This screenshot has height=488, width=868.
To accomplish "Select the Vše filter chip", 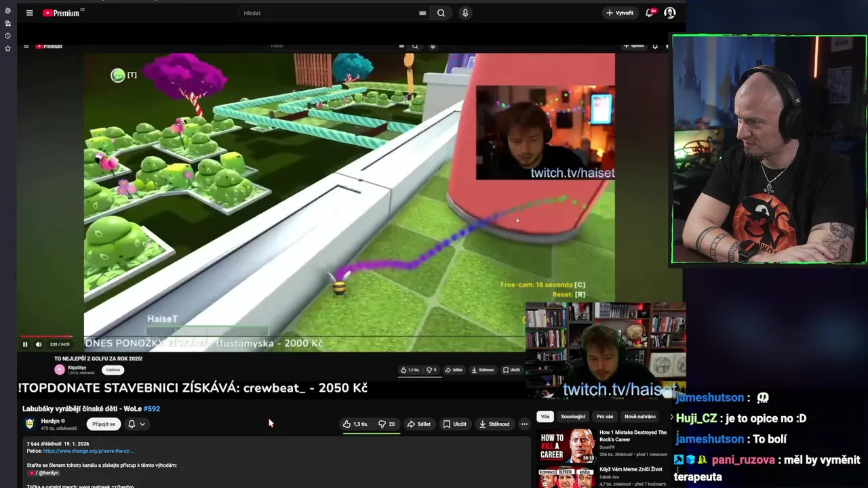I will click(x=545, y=417).
